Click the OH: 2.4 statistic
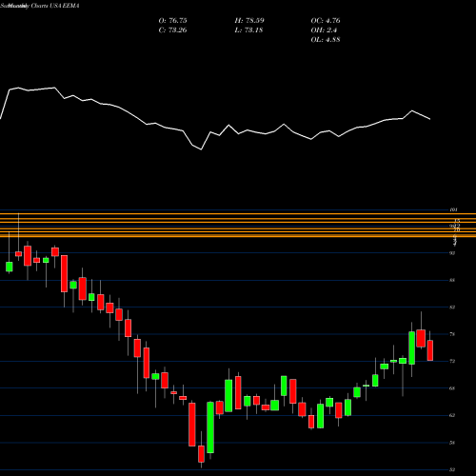 (x=324, y=30)
